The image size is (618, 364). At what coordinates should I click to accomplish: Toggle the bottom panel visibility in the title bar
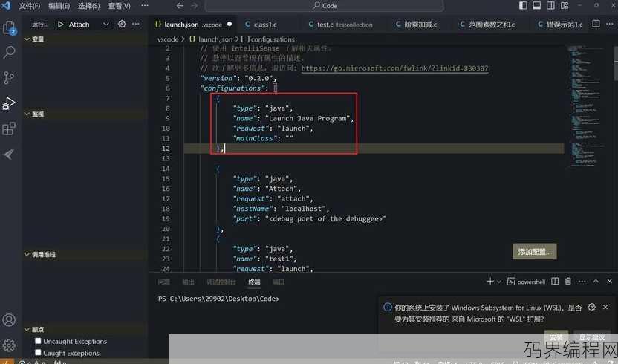pyautogui.click(x=537, y=5)
